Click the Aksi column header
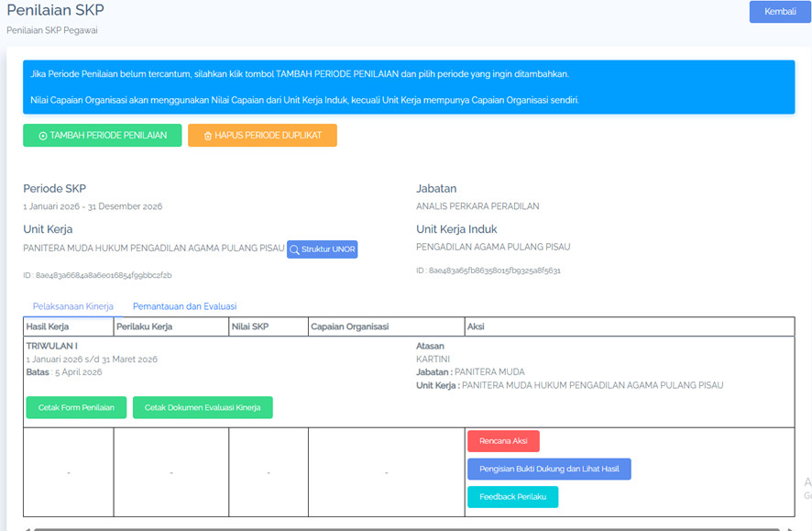This screenshot has height=531, width=812. 476,326
